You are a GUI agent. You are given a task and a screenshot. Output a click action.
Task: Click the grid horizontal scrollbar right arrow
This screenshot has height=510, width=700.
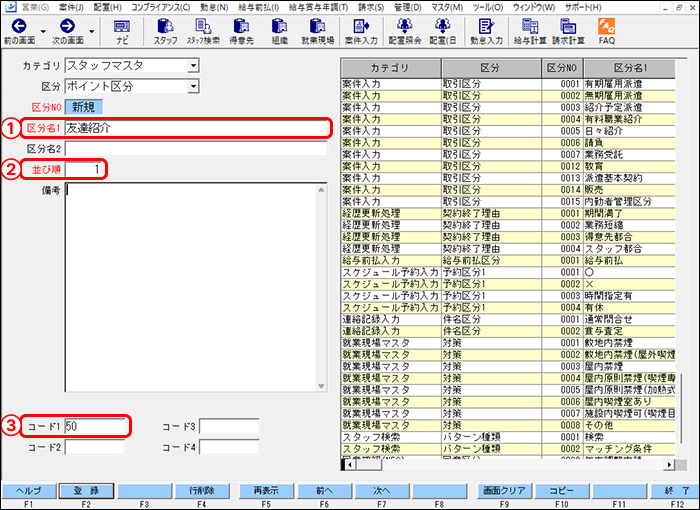pos(669,464)
